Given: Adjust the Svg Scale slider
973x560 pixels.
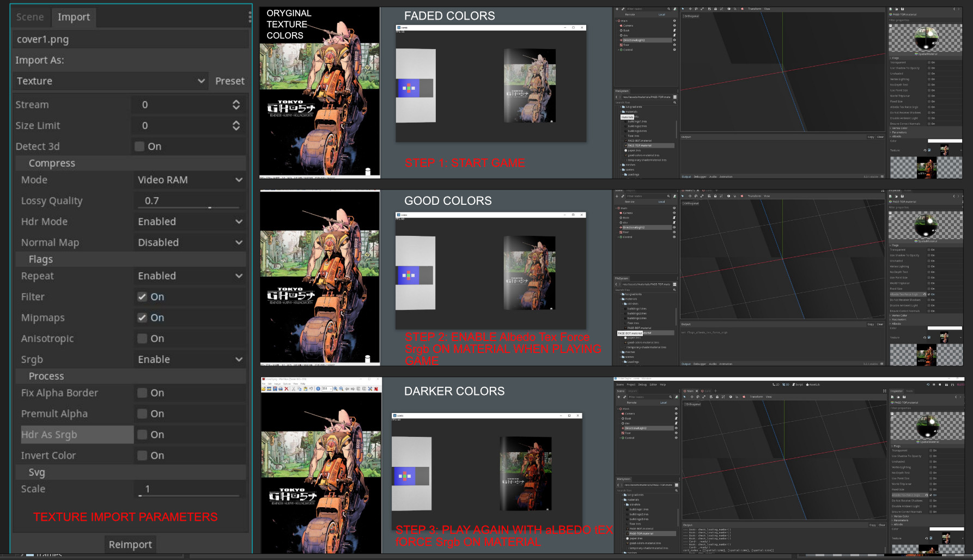Looking at the screenshot, I should (190, 496).
